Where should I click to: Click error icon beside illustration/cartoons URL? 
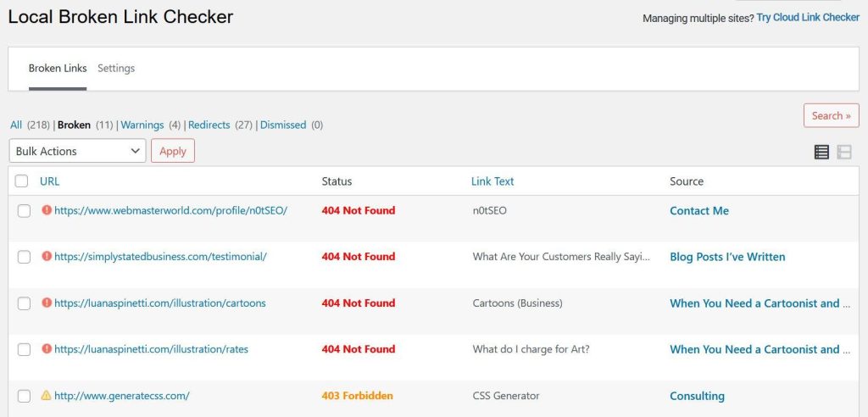click(x=47, y=303)
